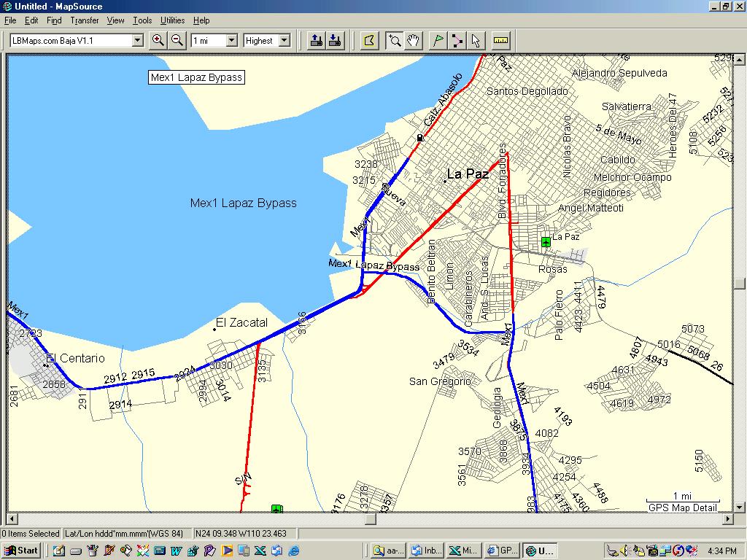747x560 pixels.
Task: Open the Find menu
Action: [x=54, y=20]
